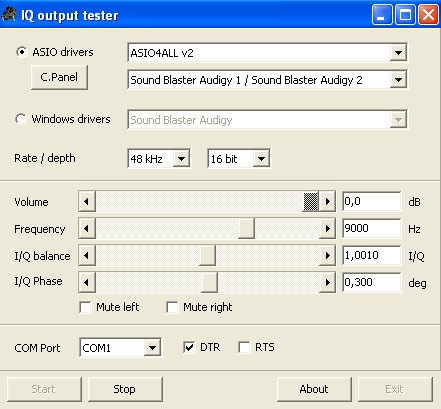Open the 48 kHz sample rate dropdown
This screenshot has width=441, height=409.
pyautogui.click(x=181, y=159)
